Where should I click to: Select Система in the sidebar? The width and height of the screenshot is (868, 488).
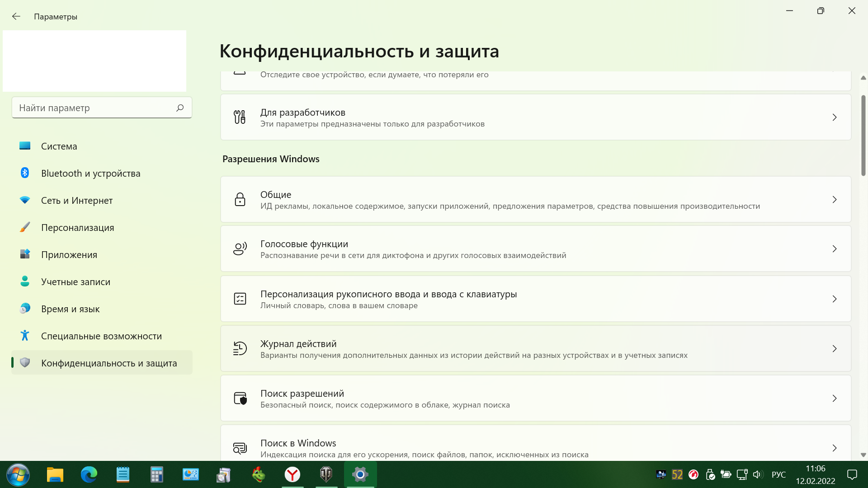(x=59, y=146)
